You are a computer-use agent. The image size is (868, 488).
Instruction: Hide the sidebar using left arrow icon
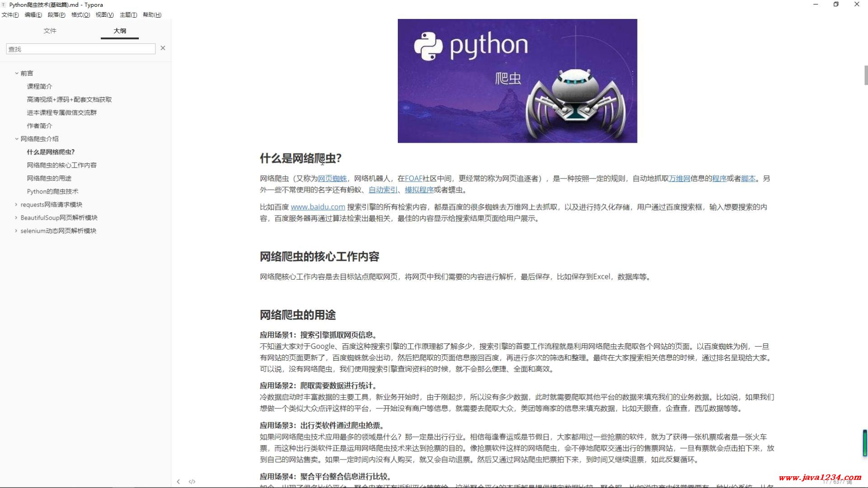(179, 482)
